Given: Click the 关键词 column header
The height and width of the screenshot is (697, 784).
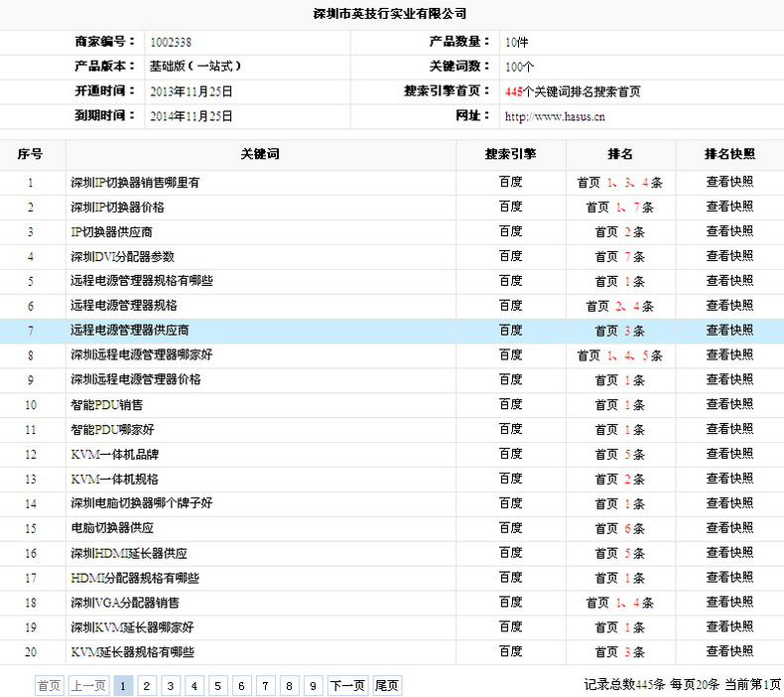Looking at the screenshot, I should click(x=260, y=154).
